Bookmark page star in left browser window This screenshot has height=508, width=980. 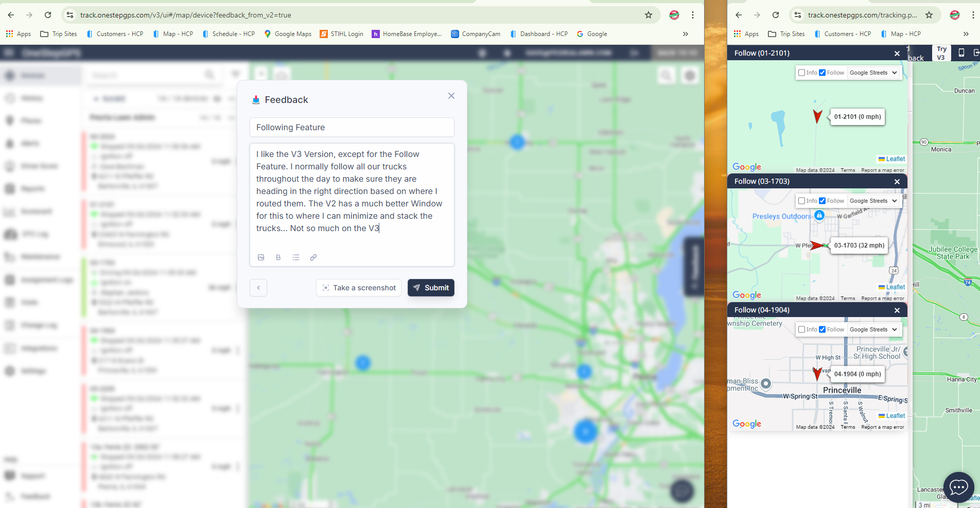[649, 15]
